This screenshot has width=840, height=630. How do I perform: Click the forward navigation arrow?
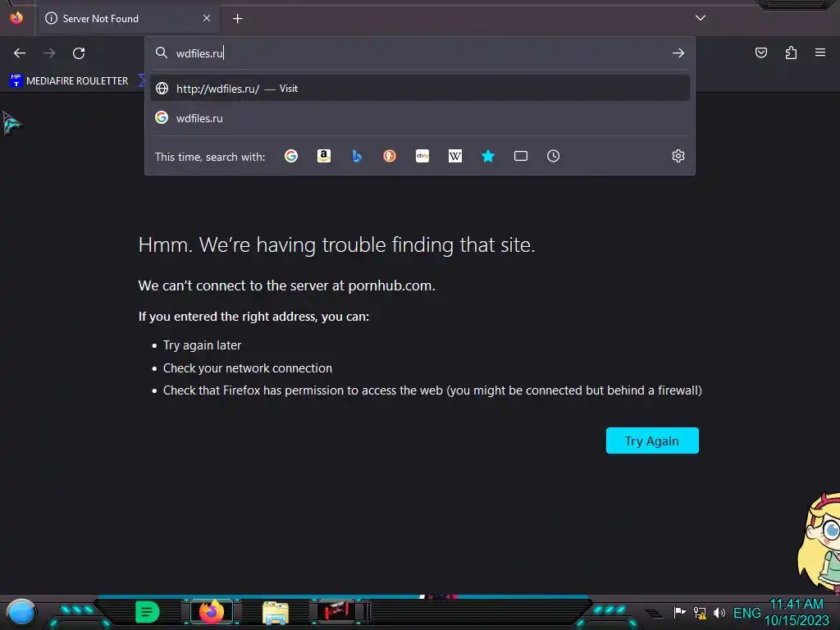tap(49, 53)
